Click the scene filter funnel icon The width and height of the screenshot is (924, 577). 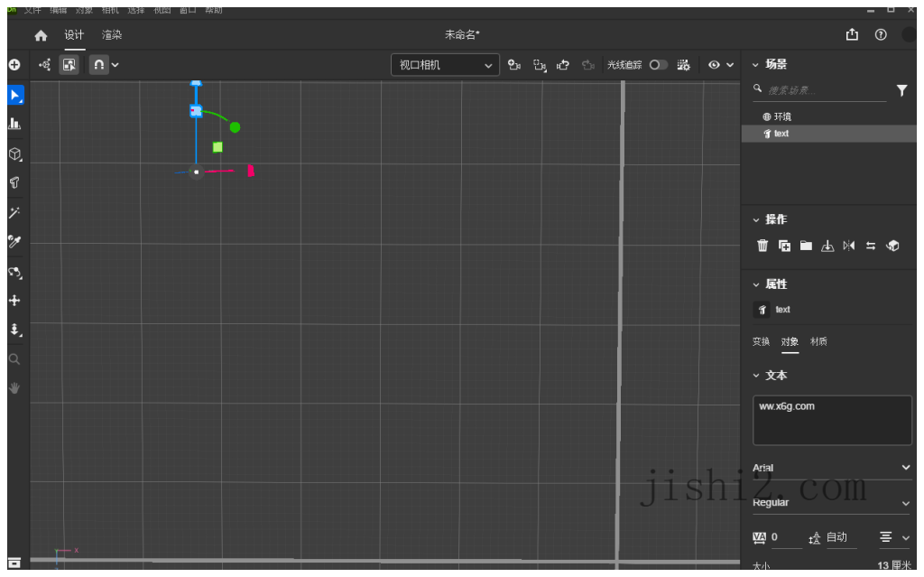[x=902, y=90]
